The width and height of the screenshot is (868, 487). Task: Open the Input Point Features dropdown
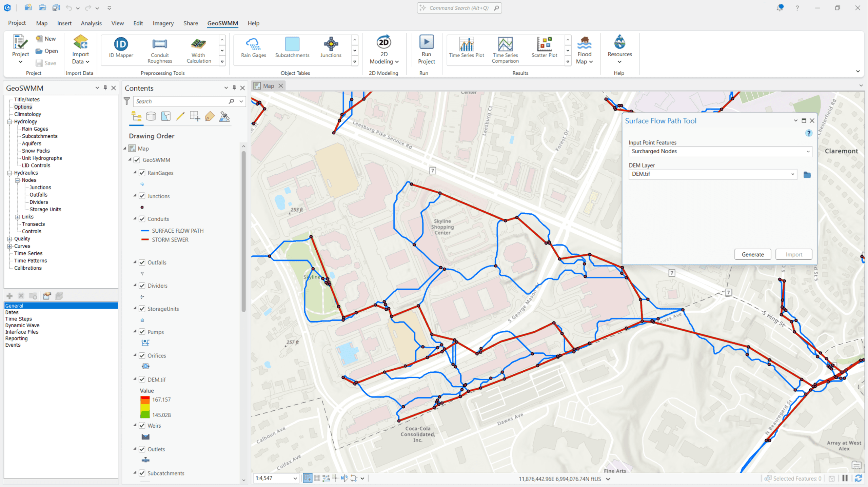(x=808, y=151)
